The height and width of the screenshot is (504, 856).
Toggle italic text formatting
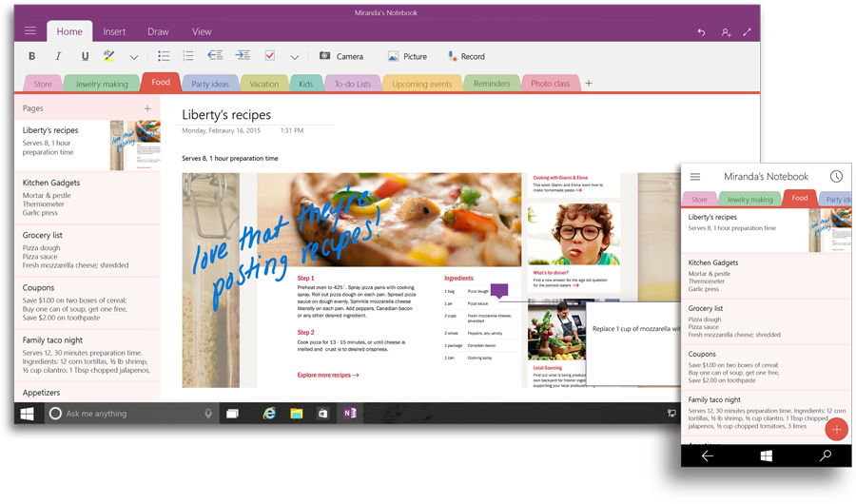(58, 56)
